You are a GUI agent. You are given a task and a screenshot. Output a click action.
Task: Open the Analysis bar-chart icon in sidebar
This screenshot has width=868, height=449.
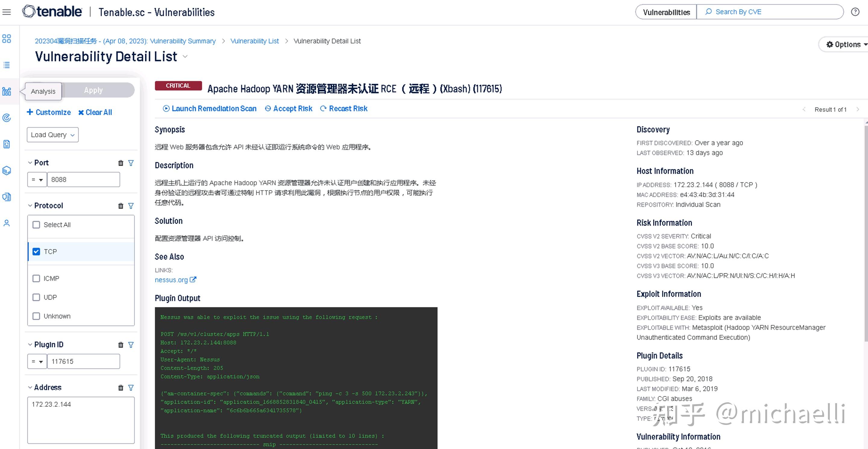click(6, 91)
